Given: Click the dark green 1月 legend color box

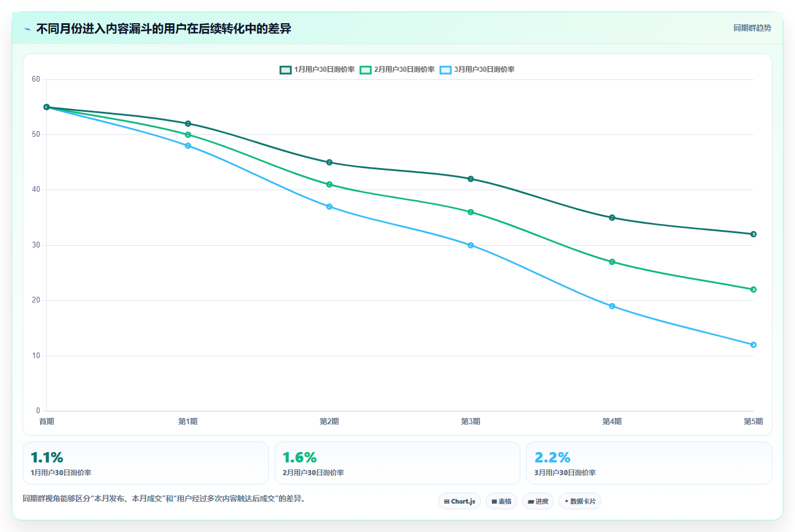Looking at the screenshot, I should (x=285, y=70).
